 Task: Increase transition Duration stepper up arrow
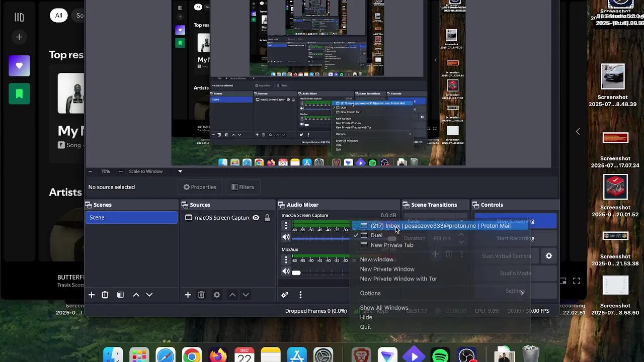[461, 235]
